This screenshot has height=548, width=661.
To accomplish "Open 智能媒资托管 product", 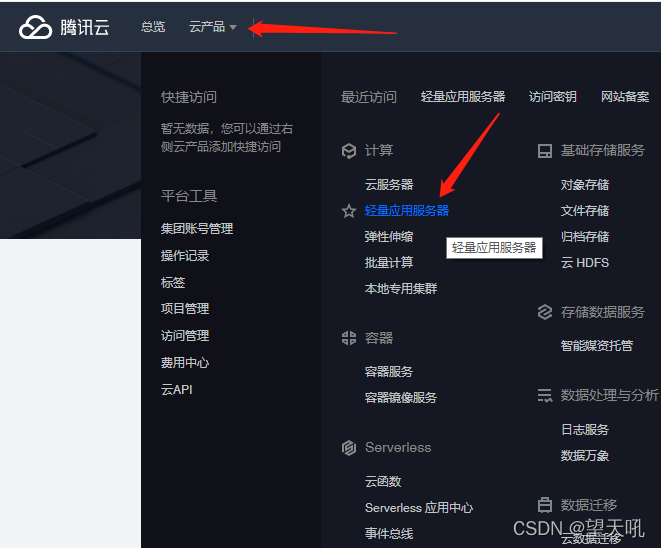I will 597,346.
